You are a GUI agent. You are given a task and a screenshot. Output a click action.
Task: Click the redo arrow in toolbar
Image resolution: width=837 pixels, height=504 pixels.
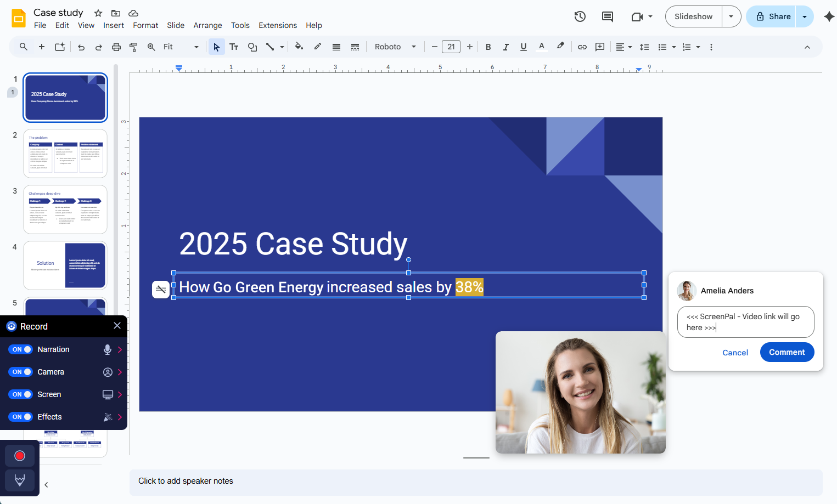point(99,47)
